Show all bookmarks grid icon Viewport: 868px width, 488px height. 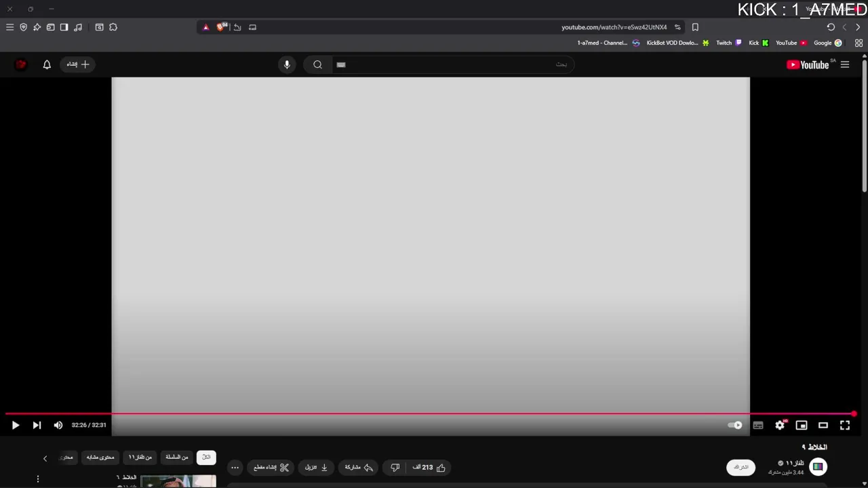click(859, 43)
